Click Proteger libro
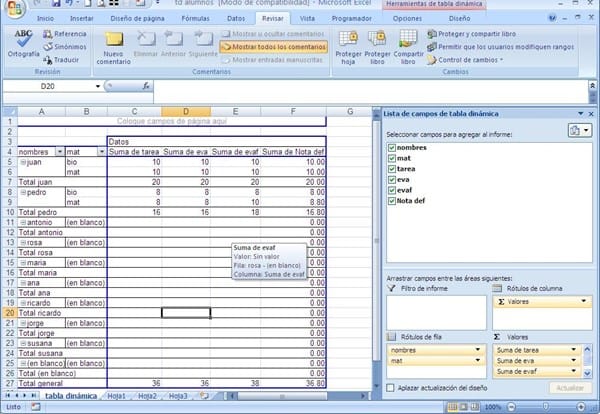This screenshot has width=600, height=414. [377, 47]
